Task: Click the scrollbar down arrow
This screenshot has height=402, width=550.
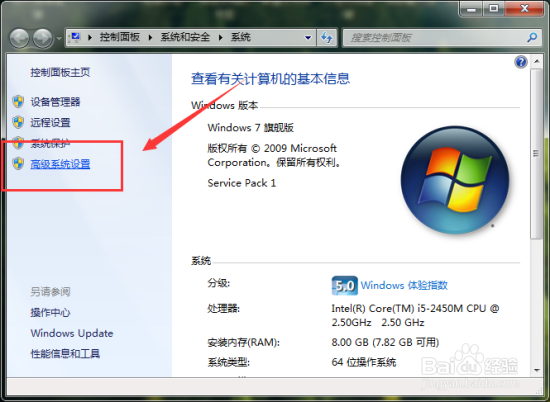Action: (537, 370)
